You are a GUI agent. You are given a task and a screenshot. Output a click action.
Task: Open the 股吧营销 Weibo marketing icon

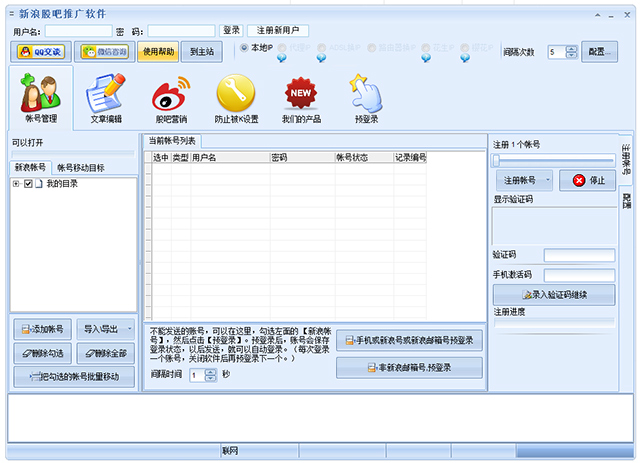tap(170, 102)
